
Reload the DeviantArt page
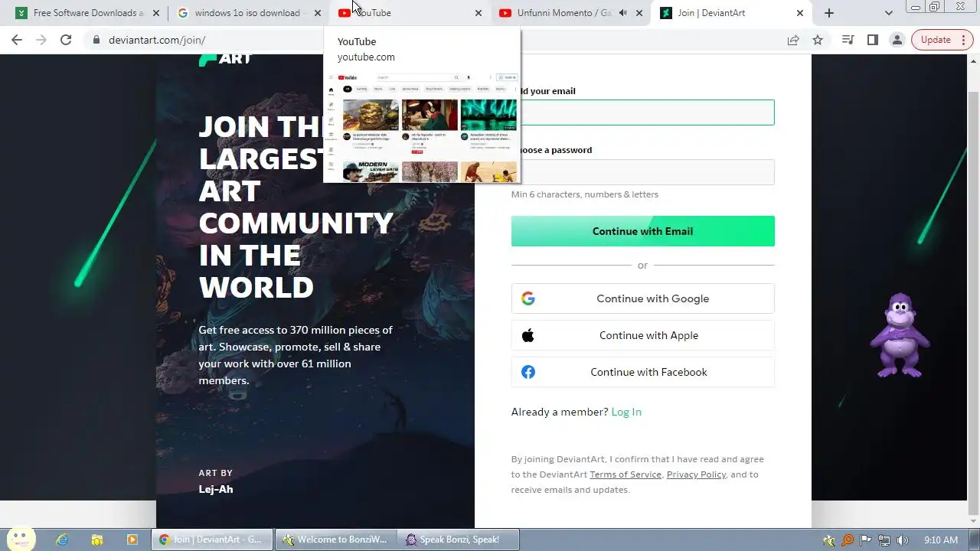(x=66, y=40)
